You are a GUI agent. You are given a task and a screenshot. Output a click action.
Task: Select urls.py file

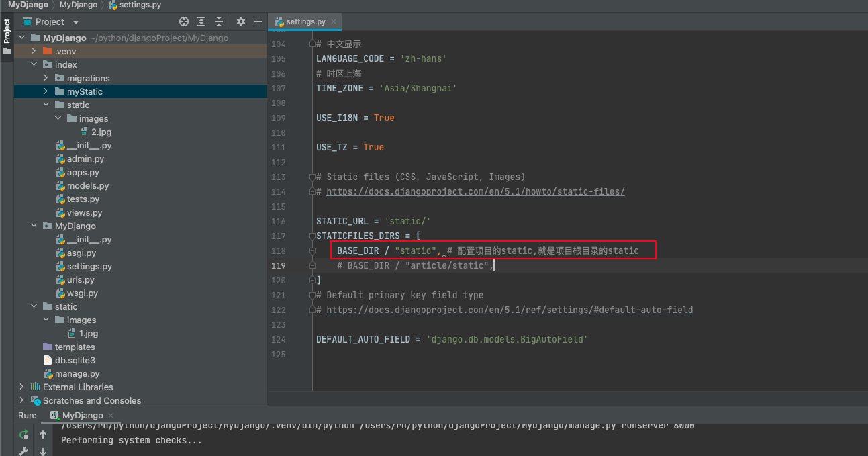point(75,279)
